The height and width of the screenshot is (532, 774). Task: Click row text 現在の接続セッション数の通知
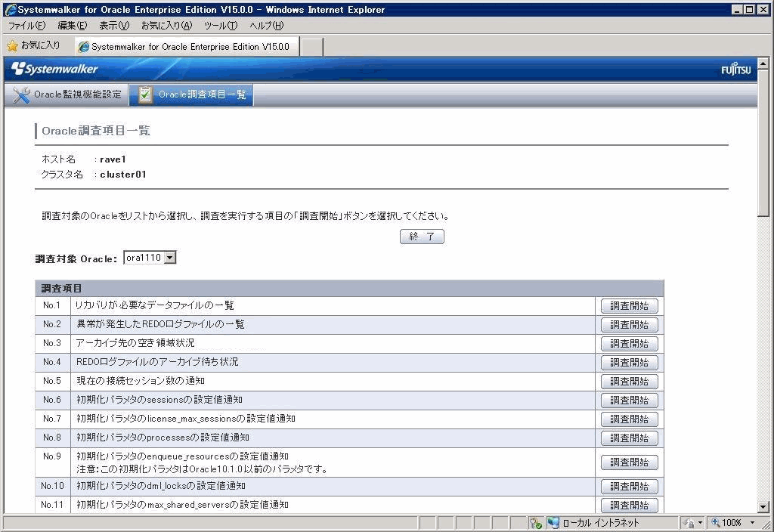[140, 381]
